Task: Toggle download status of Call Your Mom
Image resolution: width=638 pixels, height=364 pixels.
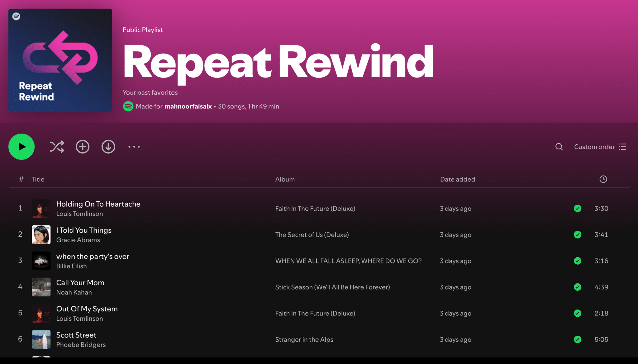Action: coord(578,287)
